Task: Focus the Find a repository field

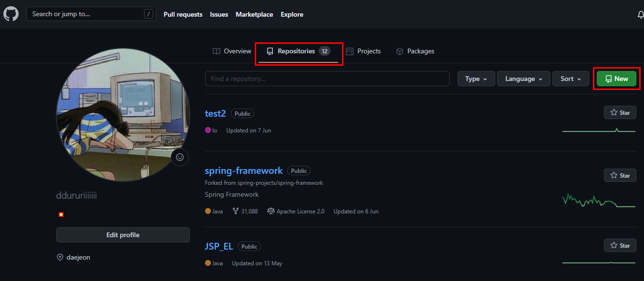Action: 327,79
